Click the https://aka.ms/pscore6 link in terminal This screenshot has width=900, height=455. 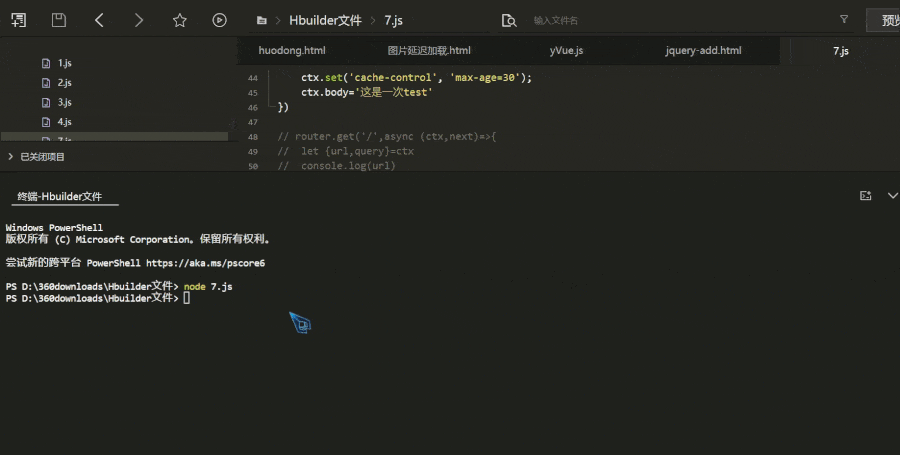(205, 263)
